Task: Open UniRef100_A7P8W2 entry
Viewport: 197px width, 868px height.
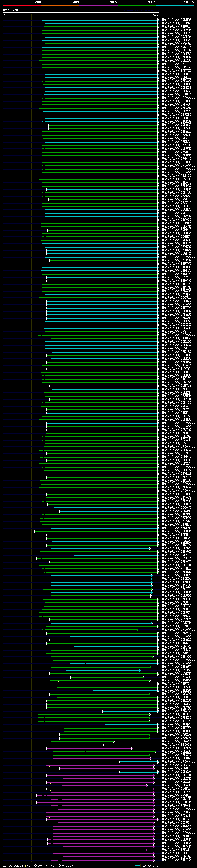Action: coord(177,57)
